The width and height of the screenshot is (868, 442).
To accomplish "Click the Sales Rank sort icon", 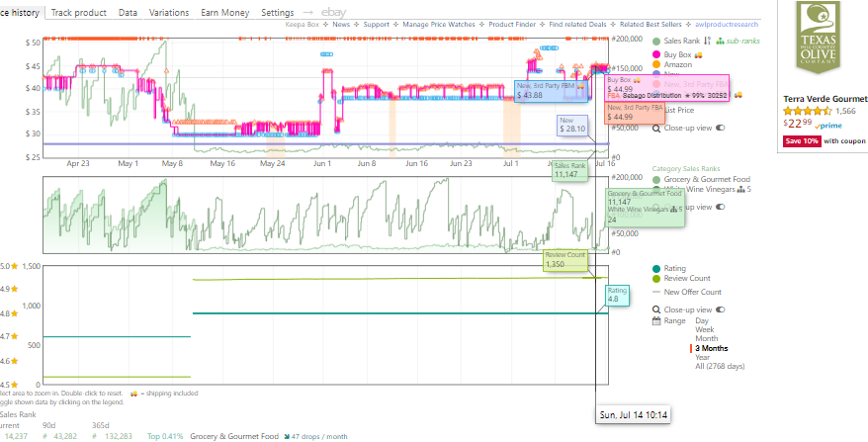I will 707,41.
